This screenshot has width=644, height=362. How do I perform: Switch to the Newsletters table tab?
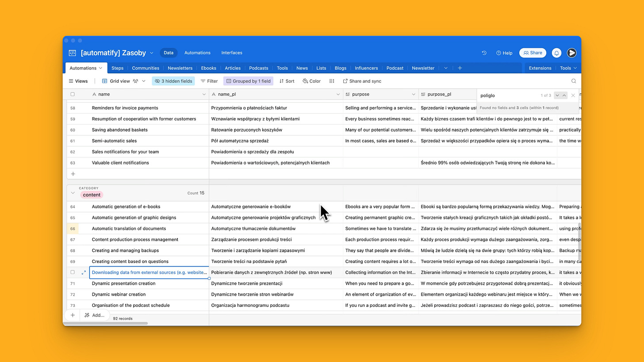click(180, 68)
